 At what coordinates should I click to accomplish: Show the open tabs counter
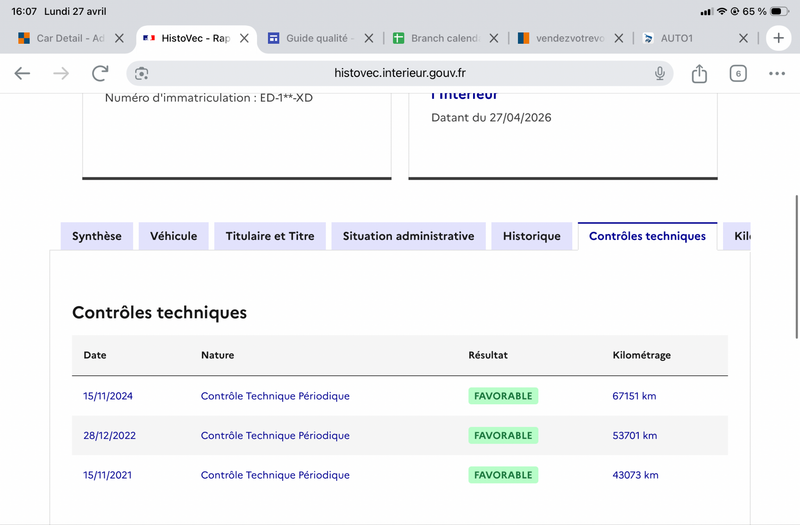738,73
